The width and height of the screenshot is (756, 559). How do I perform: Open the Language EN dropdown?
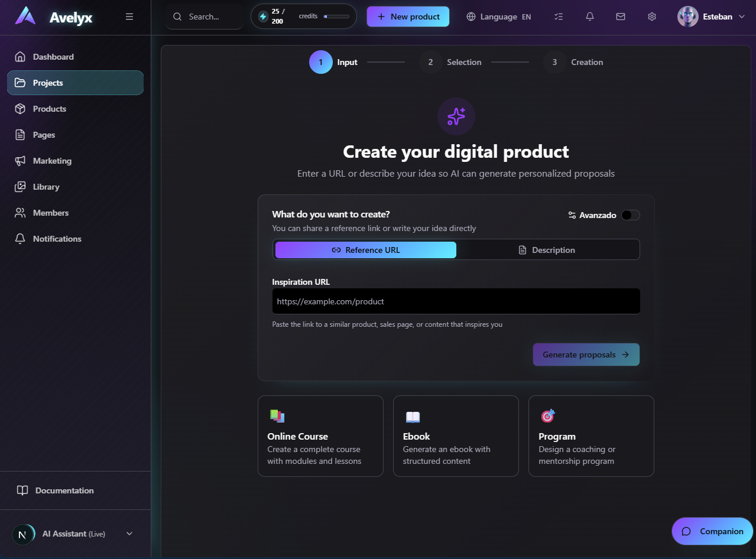coord(498,17)
